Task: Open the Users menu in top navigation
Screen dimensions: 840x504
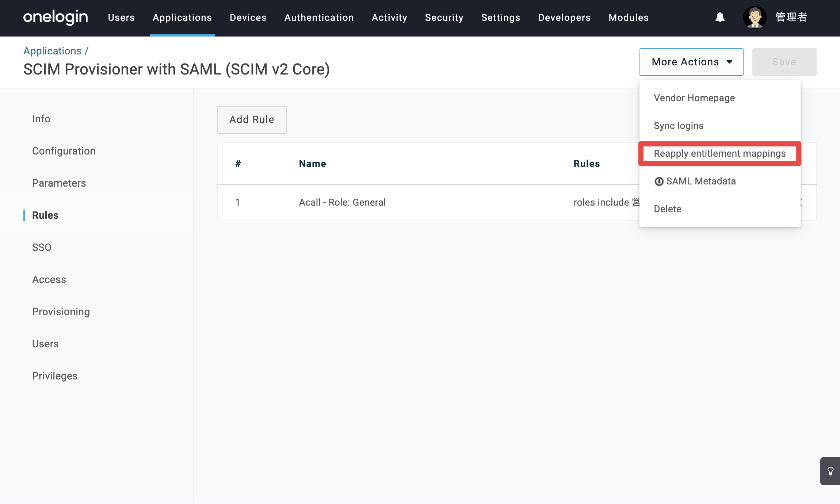Action: [x=121, y=18]
